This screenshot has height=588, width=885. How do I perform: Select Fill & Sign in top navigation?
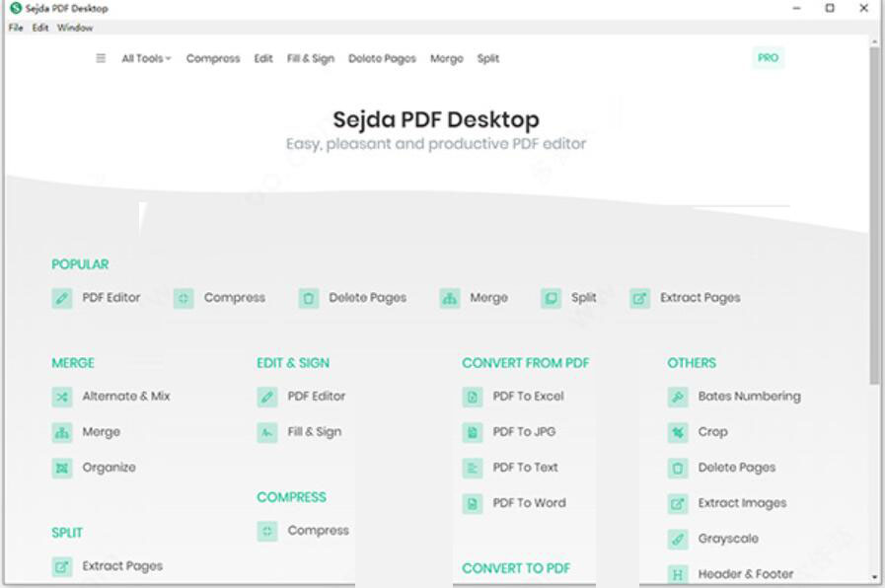tap(311, 58)
